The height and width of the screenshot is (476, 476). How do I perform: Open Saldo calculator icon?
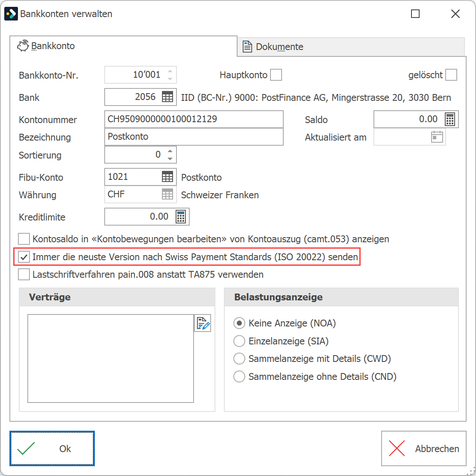(x=450, y=119)
